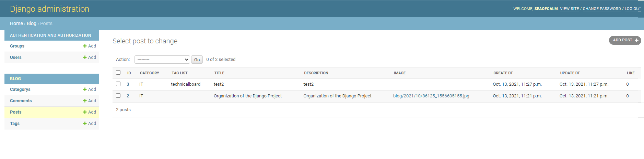The width and height of the screenshot is (644, 159).
Task: Click the plus icon next to Users
Action: coord(85,57)
